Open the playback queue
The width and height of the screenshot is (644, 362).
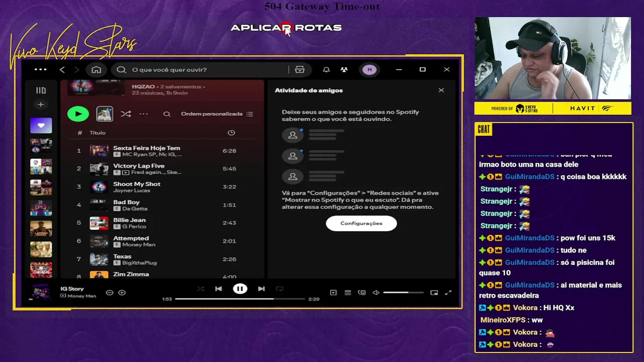coord(348,293)
